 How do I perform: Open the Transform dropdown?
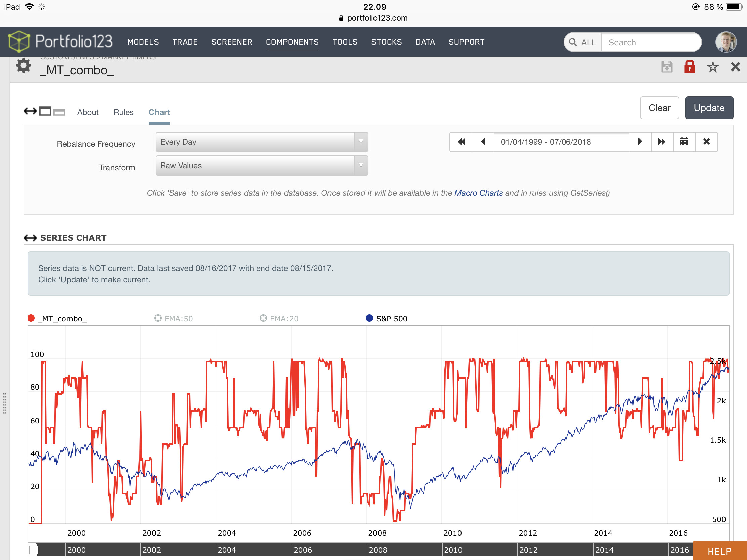click(x=262, y=166)
